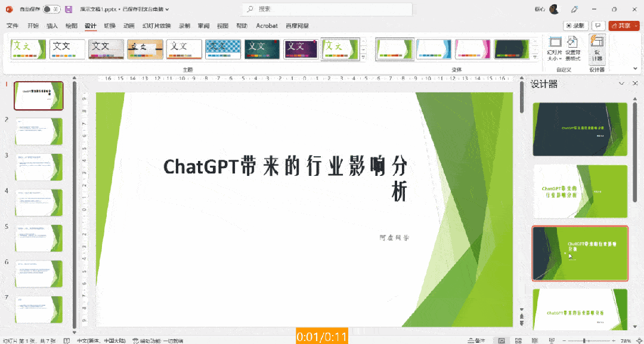Switch to the 幻灯片放映 ribbon tab
This screenshot has height=344, width=644.
click(x=156, y=26)
